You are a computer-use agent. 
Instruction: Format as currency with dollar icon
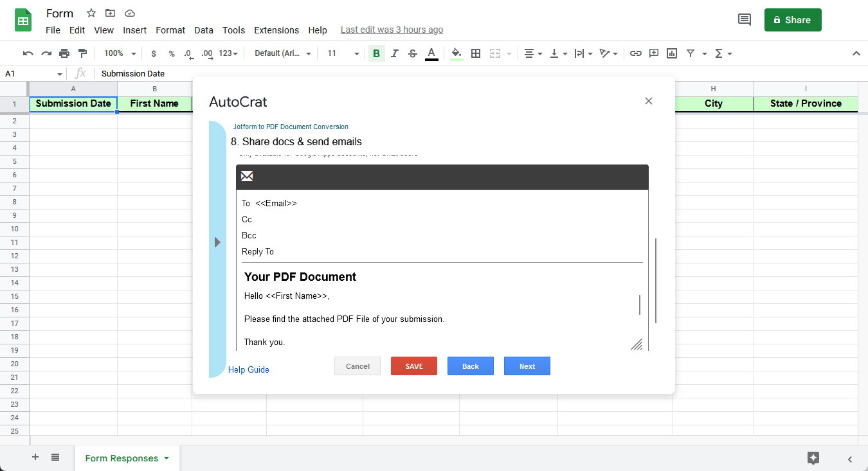click(154, 53)
